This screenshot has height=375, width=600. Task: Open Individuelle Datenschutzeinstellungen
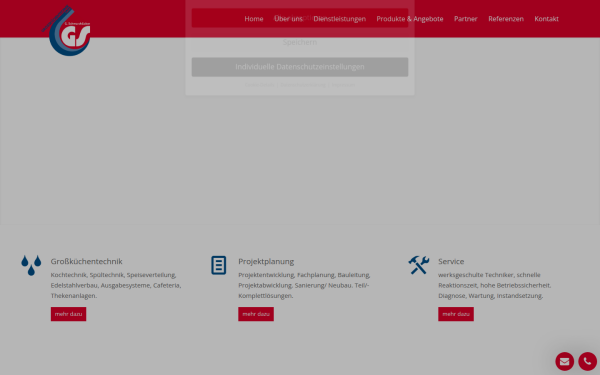(300, 67)
